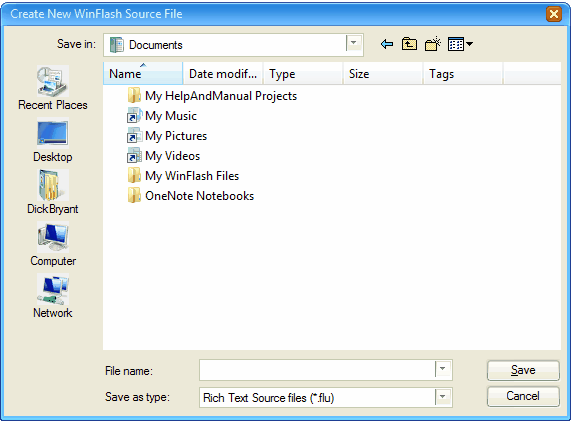Sort by the Date modified column
This screenshot has width=571, height=421.
[x=223, y=74]
